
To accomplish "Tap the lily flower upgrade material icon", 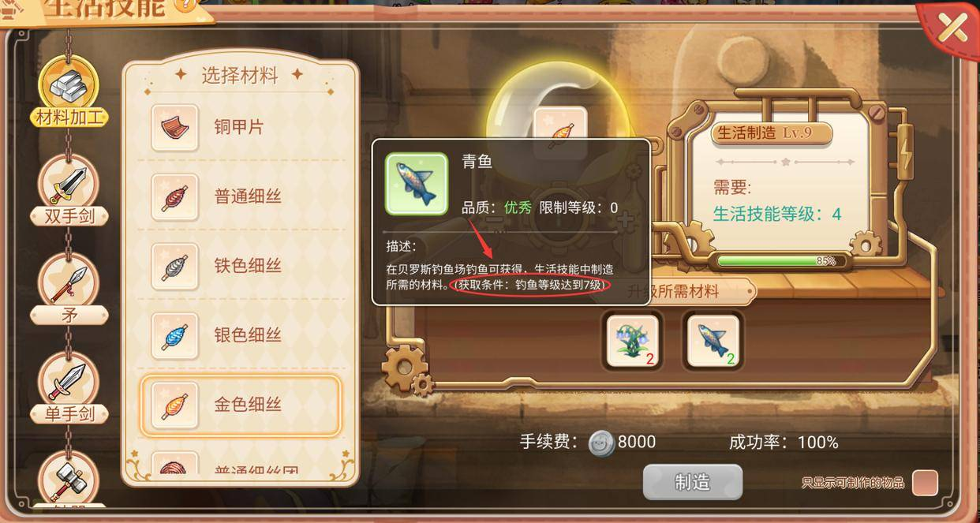I will (x=633, y=341).
